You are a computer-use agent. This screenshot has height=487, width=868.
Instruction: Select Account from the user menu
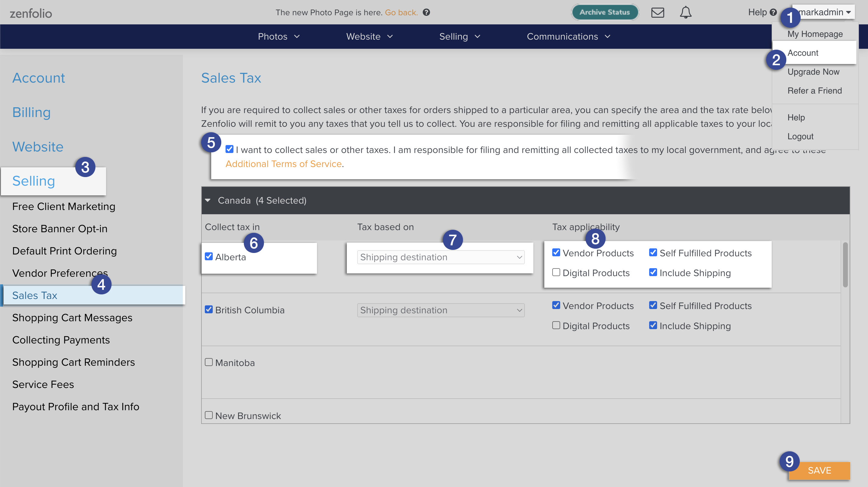(803, 53)
